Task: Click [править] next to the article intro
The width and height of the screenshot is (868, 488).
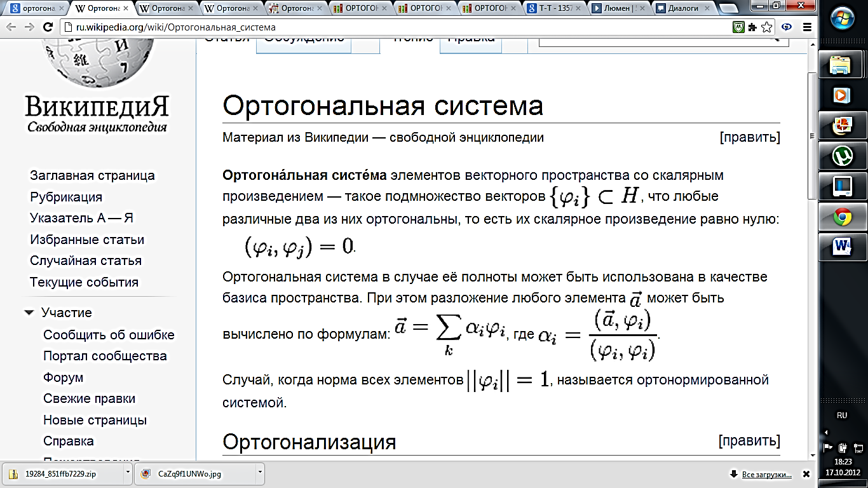Action: point(750,137)
